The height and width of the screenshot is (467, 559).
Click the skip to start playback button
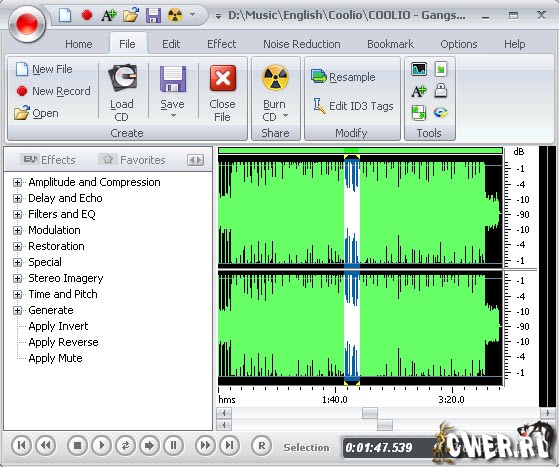point(21,445)
